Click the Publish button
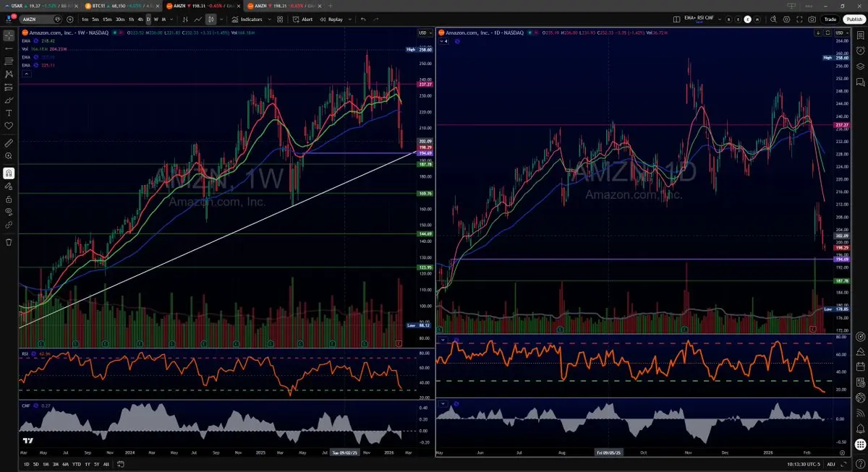Viewport: 868px width, 472px height. [x=854, y=19]
